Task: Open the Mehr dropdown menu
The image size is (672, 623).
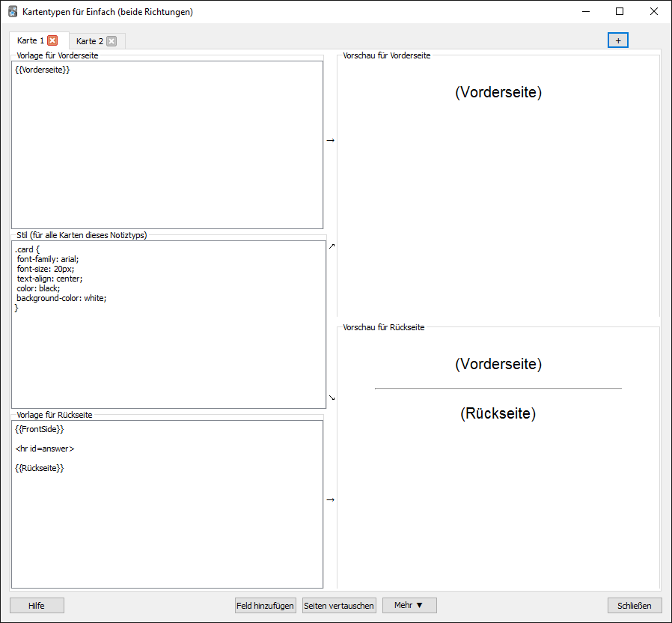Action: (x=409, y=606)
